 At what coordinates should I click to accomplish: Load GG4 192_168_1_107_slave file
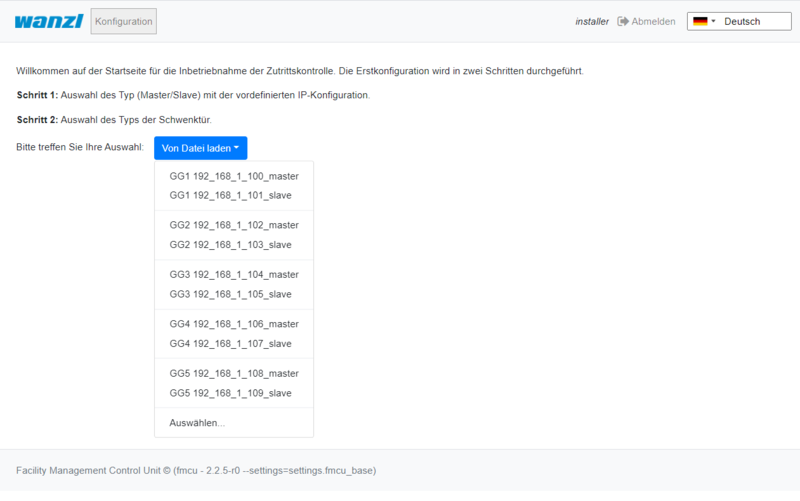click(230, 343)
